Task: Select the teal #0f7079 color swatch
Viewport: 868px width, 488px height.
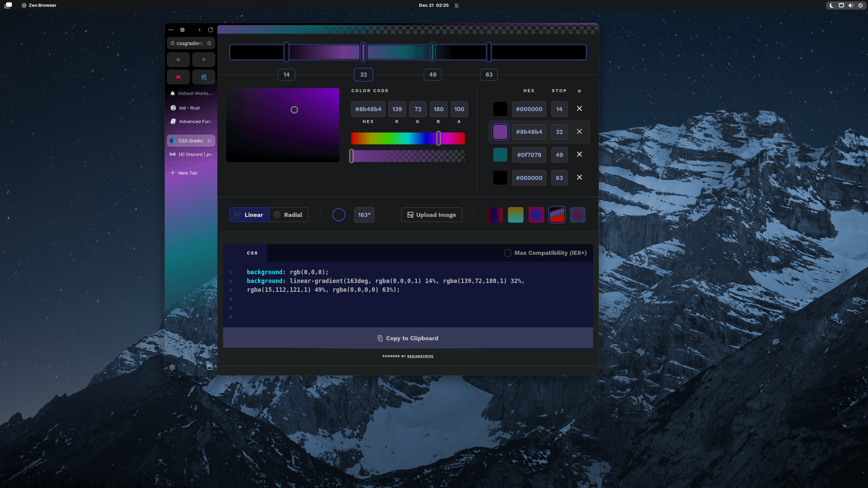Action: [500, 155]
